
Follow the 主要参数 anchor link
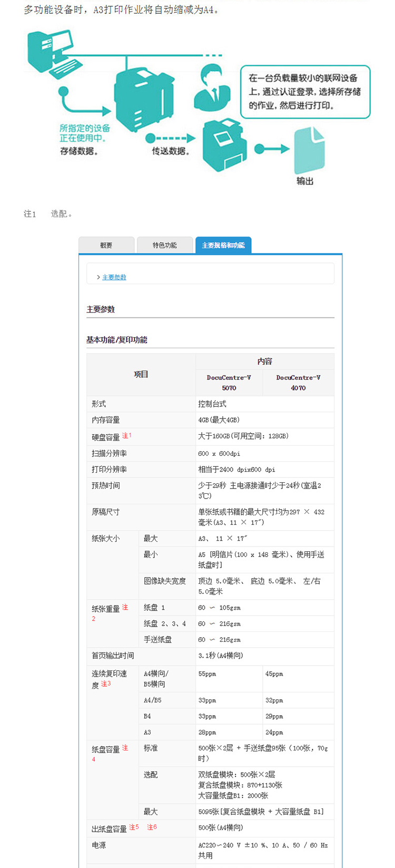[114, 277]
